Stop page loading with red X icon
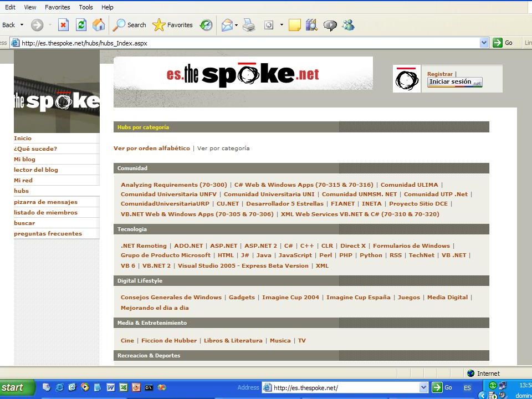The image size is (532, 399). [63, 25]
